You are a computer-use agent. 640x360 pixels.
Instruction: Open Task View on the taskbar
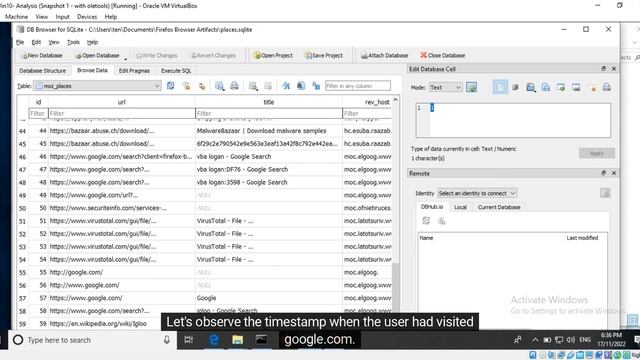189,340
